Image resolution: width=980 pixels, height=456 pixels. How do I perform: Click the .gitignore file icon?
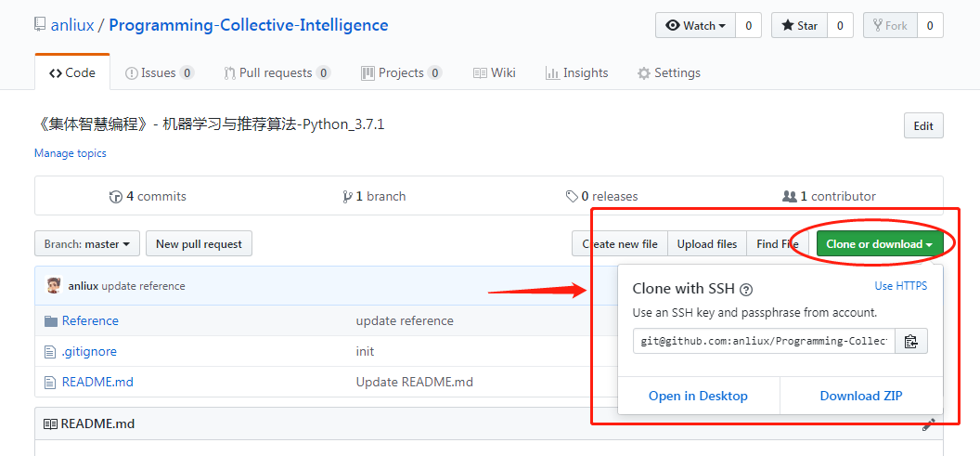(x=50, y=352)
